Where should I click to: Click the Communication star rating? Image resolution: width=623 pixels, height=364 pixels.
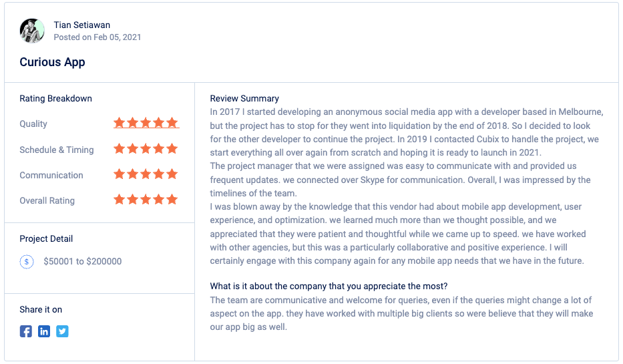(x=146, y=174)
